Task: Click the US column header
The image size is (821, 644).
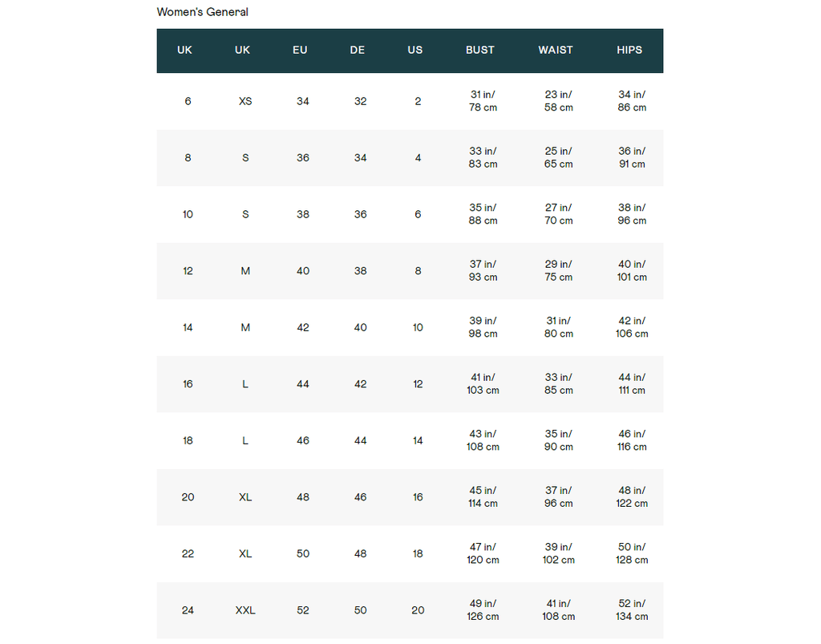Action: [415, 50]
